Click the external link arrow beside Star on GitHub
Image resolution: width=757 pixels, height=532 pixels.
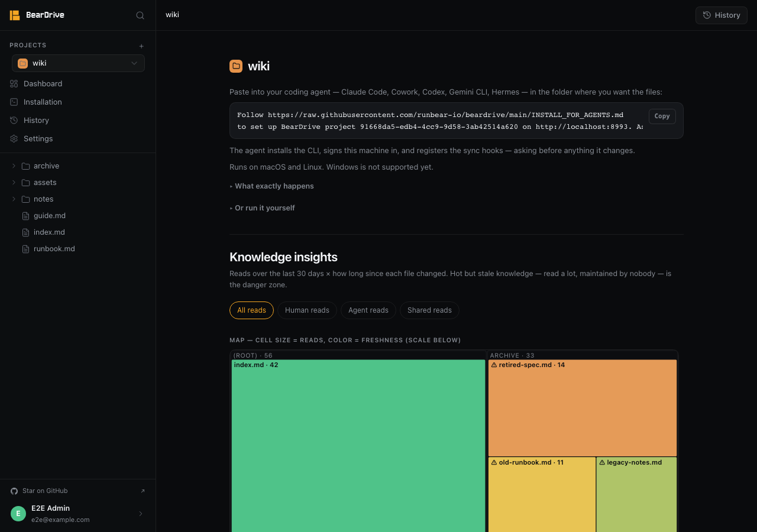pyautogui.click(x=142, y=491)
